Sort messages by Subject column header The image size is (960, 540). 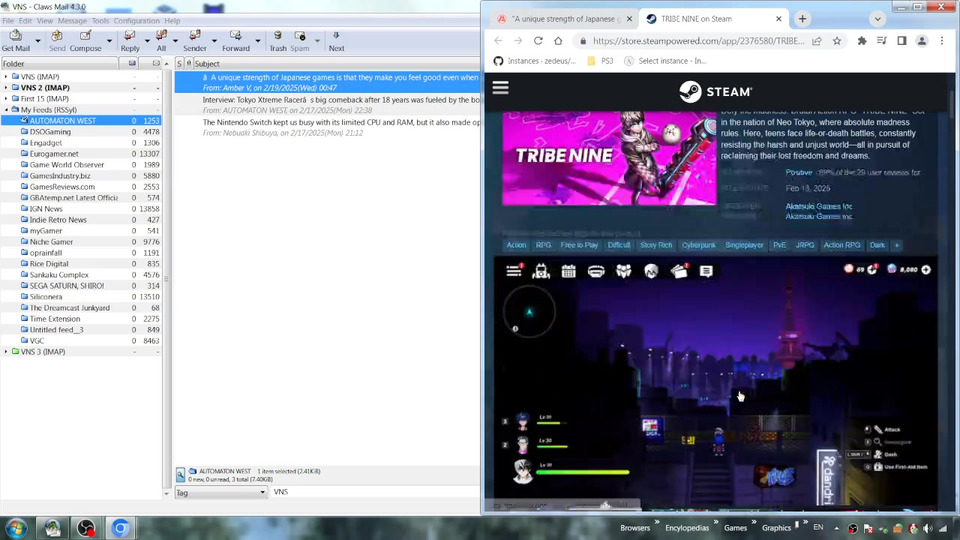(x=337, y=64)
